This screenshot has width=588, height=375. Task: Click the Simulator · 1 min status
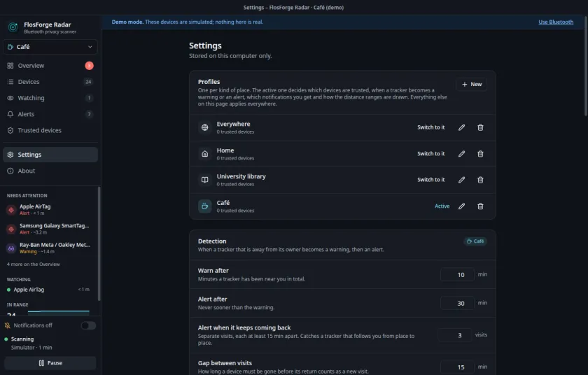point(31,348)
